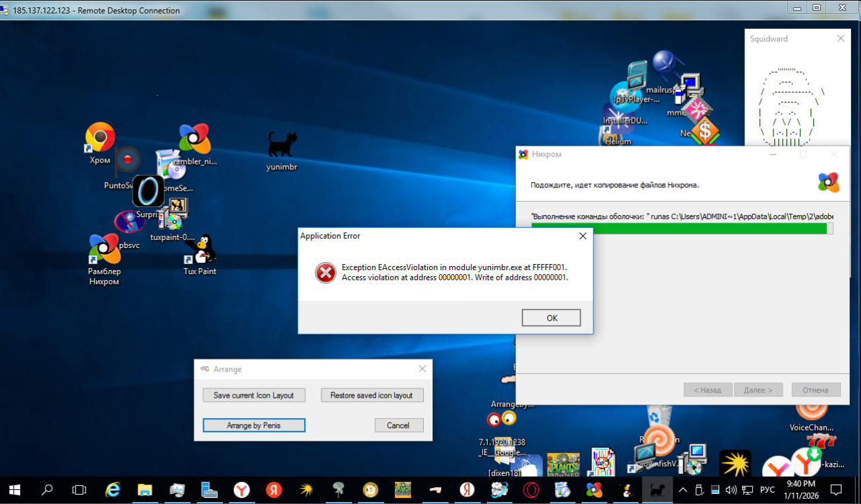This screenshot has height=504, width=861.
Task: Select the tuxpaint-0... installer desktop icon
Action: pos(172,220)
